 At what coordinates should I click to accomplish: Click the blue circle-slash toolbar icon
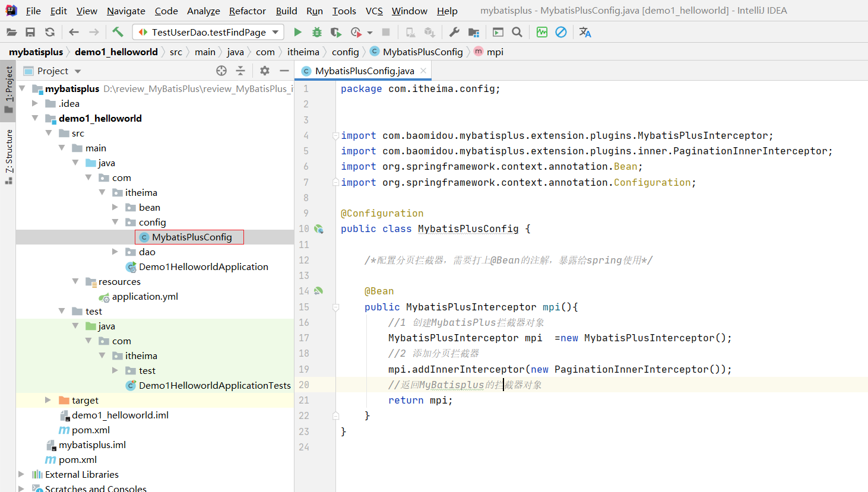[x=561, y=32]
